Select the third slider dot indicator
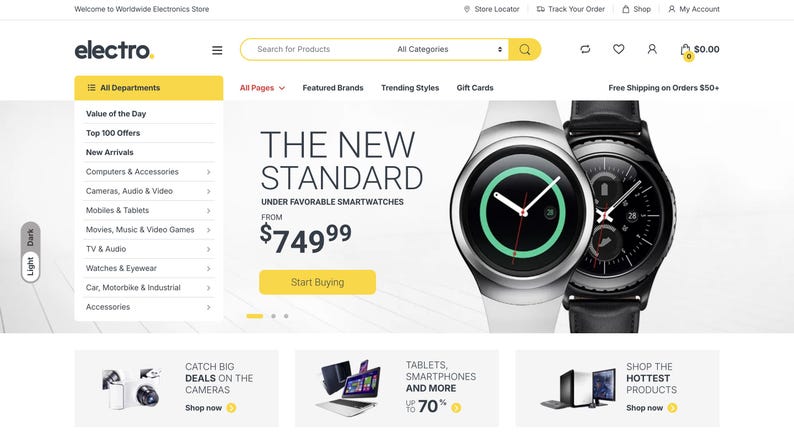This screenshot has height=442, width=794. click(x=286, y=316)
